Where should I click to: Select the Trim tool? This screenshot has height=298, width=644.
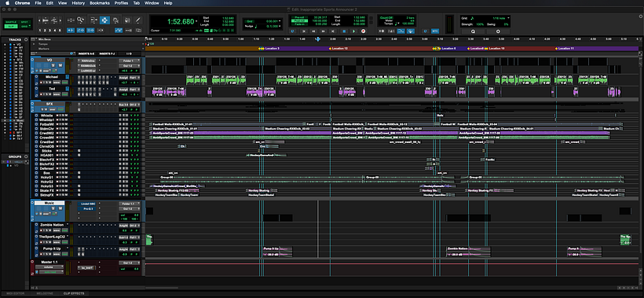point(94,20)
